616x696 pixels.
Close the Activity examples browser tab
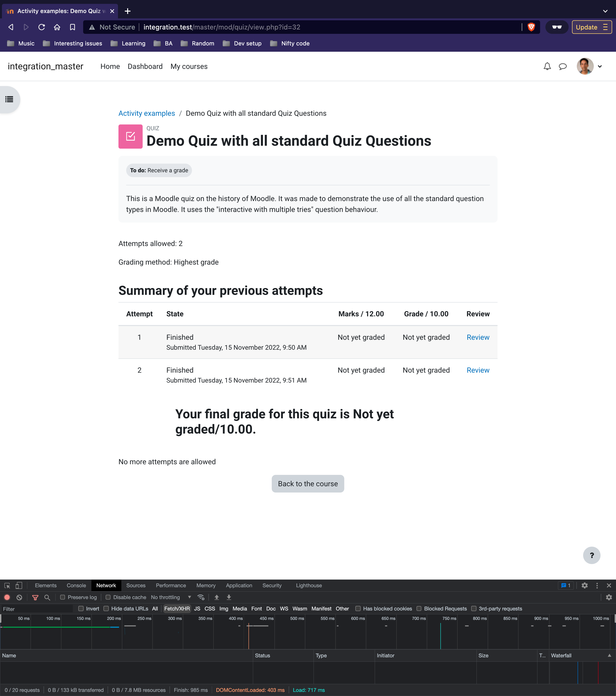pos(112,11)
